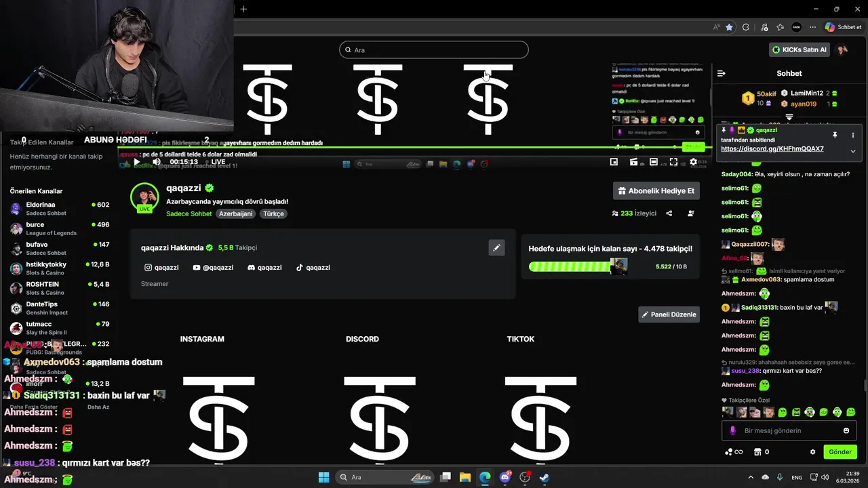Viewport: 868px width, 488px height.
Task: Open Copilot Sohbet et button
Action: click(x=844, y=27)
